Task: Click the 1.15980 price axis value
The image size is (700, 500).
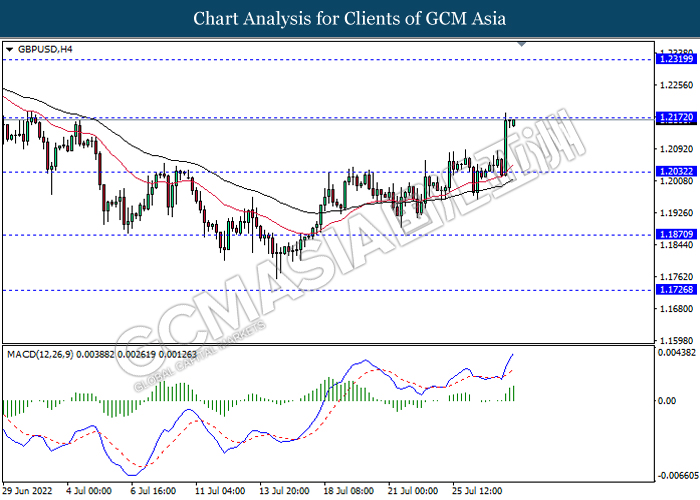Action: (x=676, y=341)
